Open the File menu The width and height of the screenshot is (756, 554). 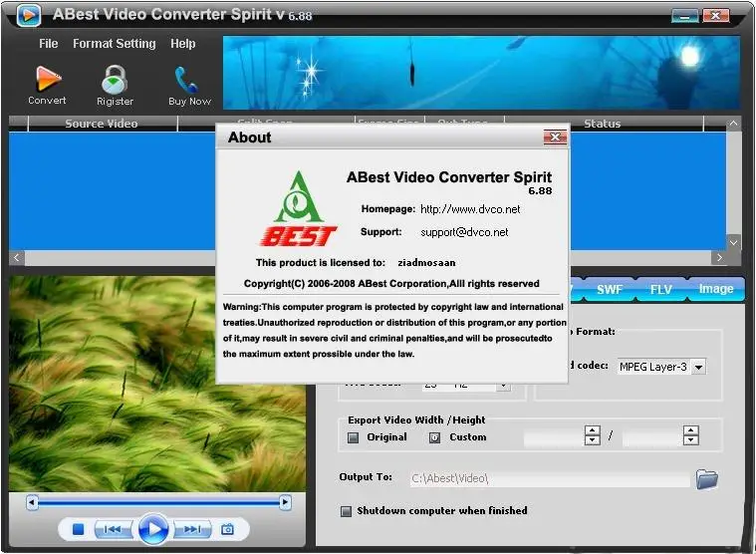48,44
